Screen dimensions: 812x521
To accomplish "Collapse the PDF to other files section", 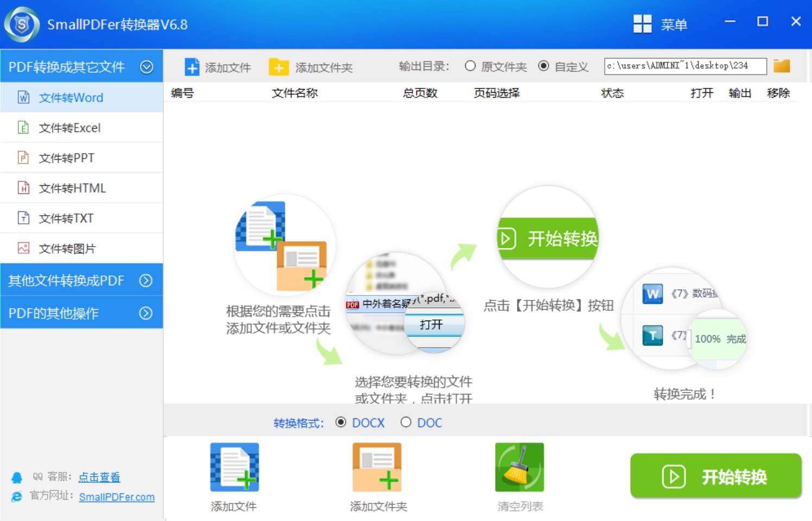I will (147, 67).
